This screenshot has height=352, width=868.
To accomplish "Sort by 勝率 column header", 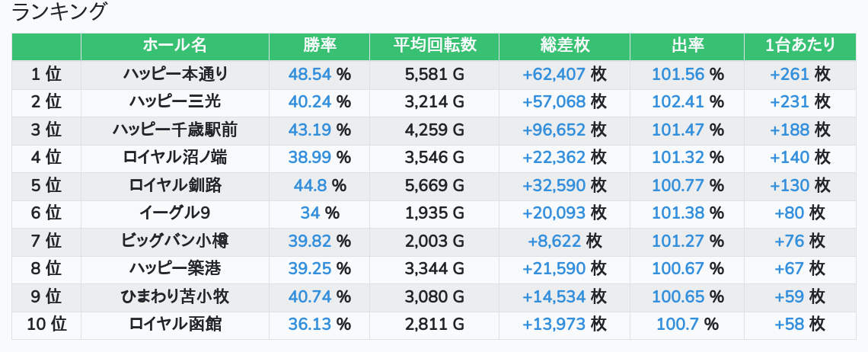I will [319, 46].
